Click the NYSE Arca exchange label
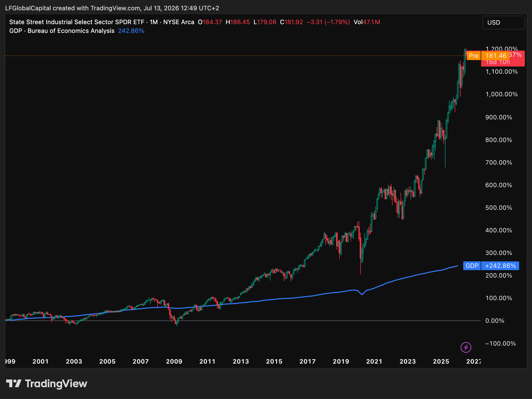532x399 pixels. tap(179, 22)
